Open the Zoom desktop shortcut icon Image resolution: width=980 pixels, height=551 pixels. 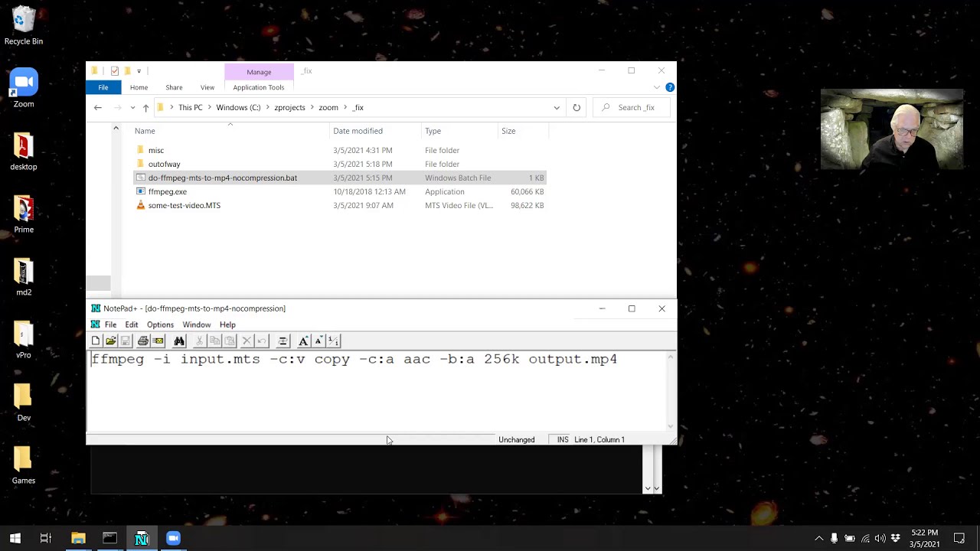[x=24, y=88]
